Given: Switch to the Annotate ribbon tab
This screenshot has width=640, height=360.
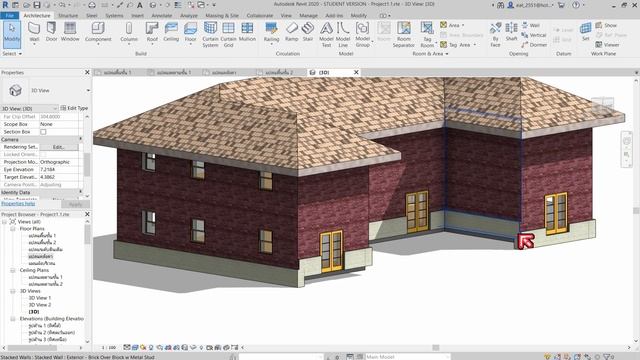Looking at the screenshot, I should click(x=162, y=16).
